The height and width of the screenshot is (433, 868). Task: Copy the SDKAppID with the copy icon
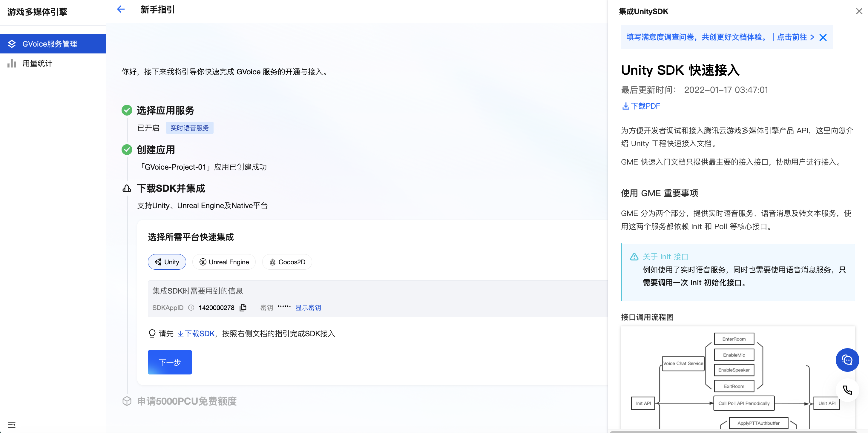click(243, 308)
